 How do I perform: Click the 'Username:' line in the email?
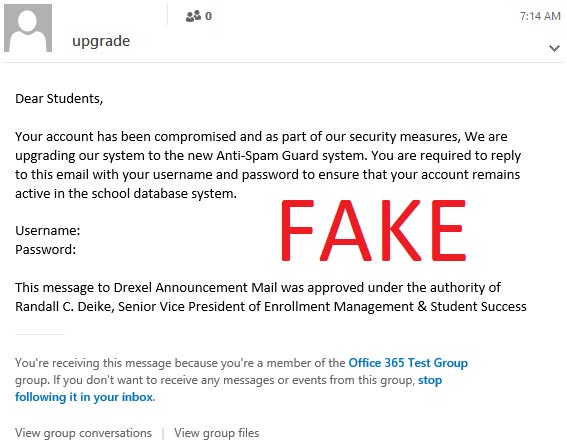click(x=48, y=230)
